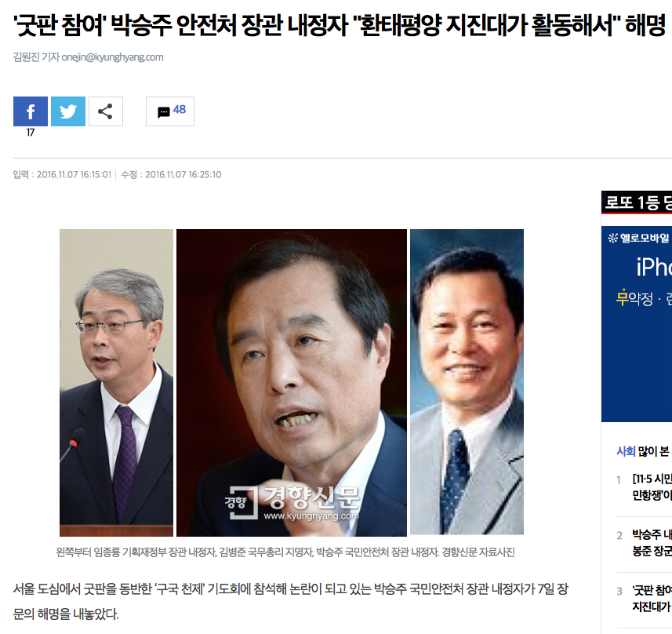Viewport: 672px width, 634px height.
Task: Open right photo of man in gray suit
Action: click(x=467, y=382)
